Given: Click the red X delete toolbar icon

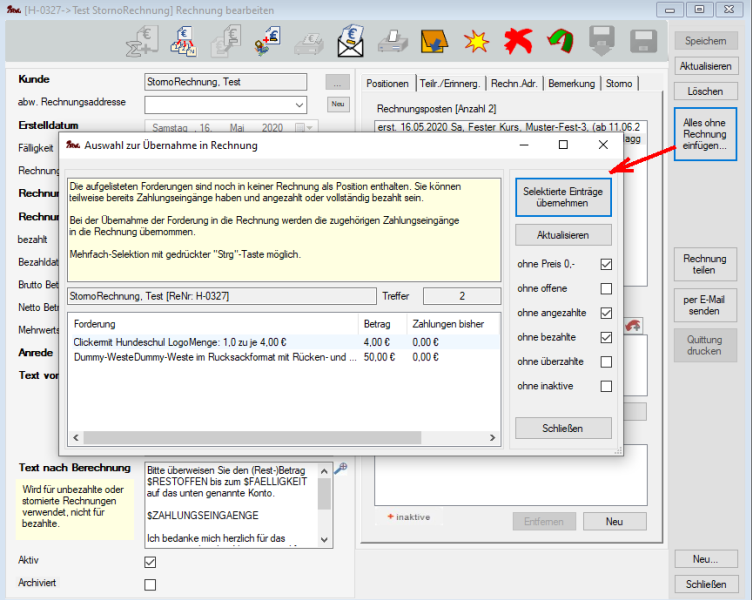Looking at the screenshot, I should coord(517,43).
